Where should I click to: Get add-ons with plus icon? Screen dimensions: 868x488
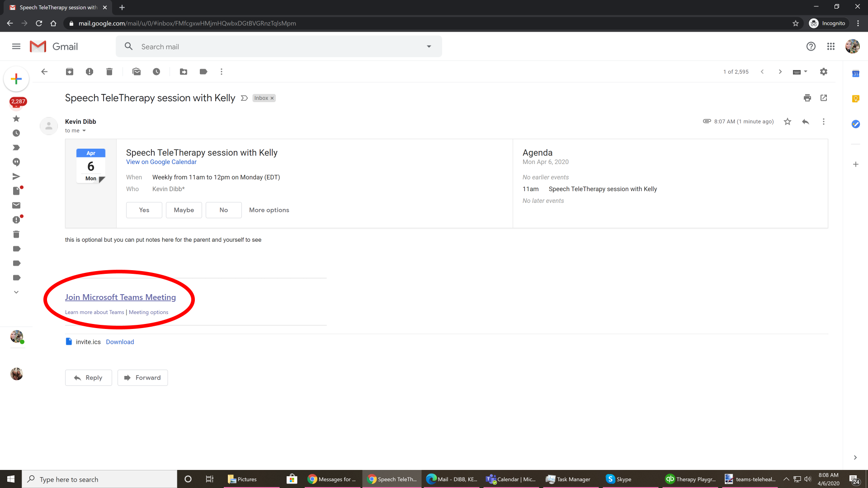tap(856, 164)
